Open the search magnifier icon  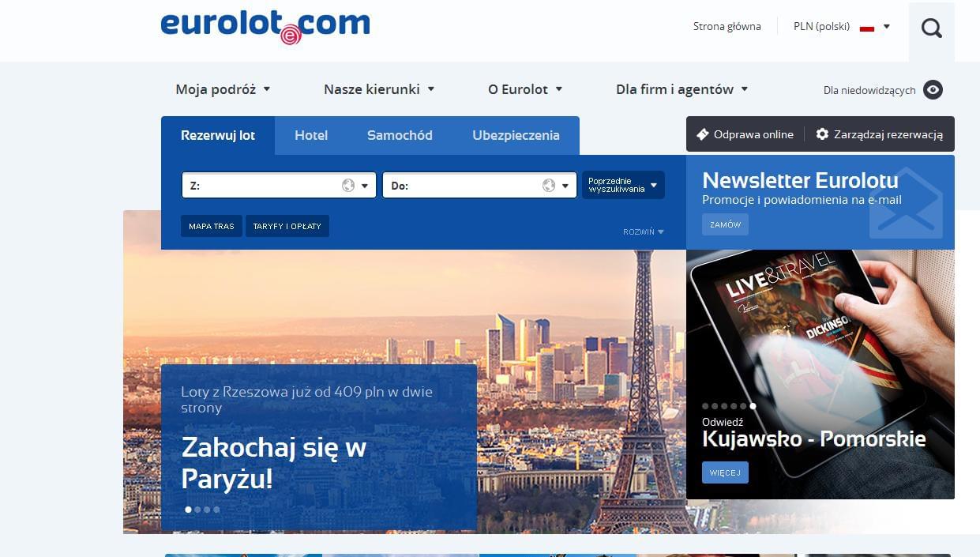point(932,29)
